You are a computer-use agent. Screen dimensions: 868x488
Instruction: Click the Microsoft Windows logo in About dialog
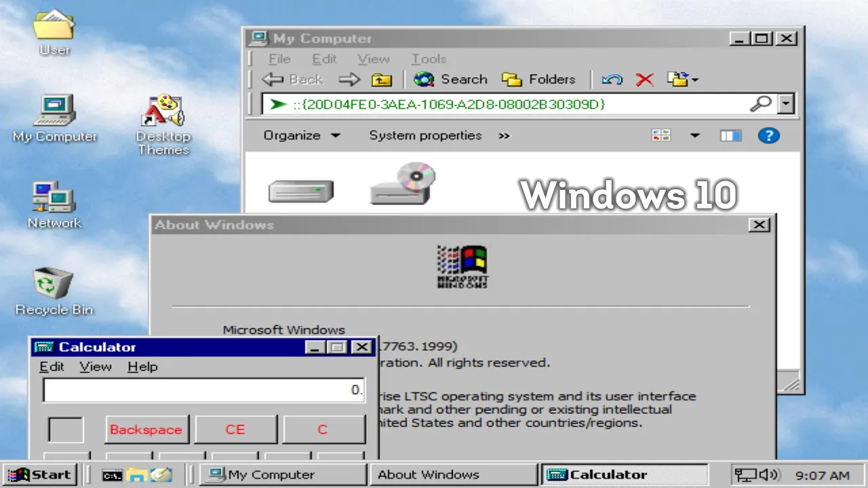pos(462,266)
